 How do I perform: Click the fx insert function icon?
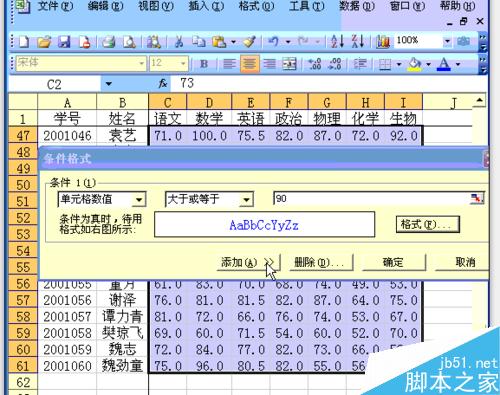click(x=163, y=83)
